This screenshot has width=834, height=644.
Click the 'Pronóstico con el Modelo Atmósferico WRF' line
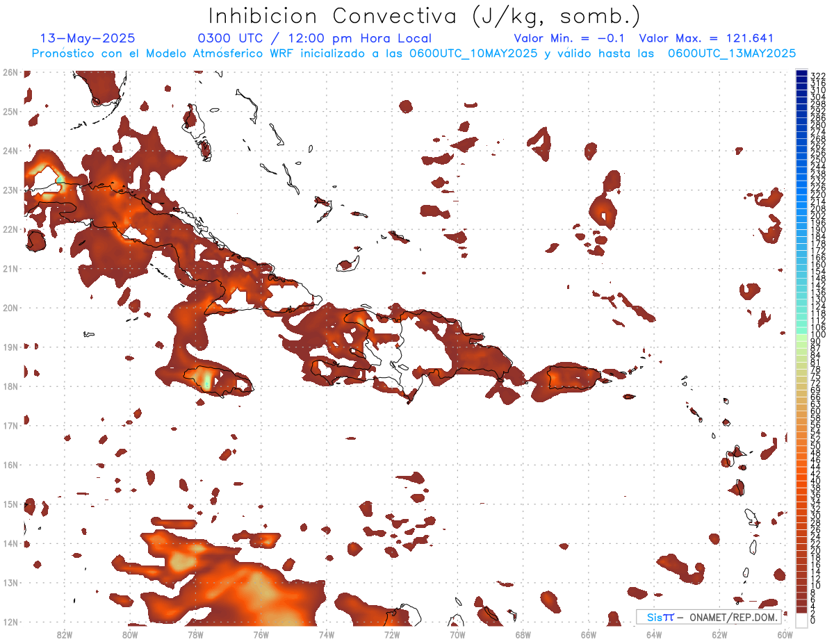(414, 53)
